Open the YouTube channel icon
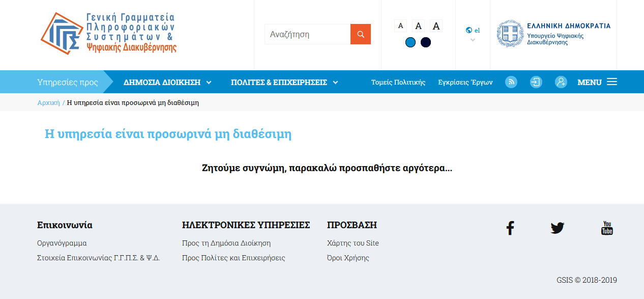Viewport: 644px width, 299px height. tap(606, 228)
